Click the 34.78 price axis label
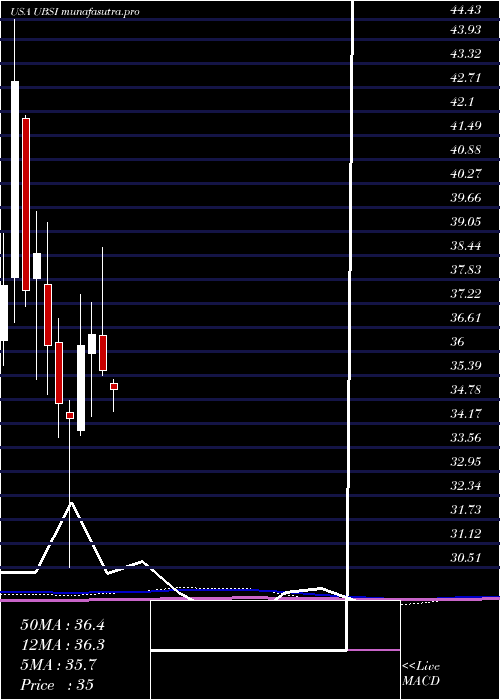Image resolution: width=500 pixels, height=700 pixels. [x=465, y=391]
